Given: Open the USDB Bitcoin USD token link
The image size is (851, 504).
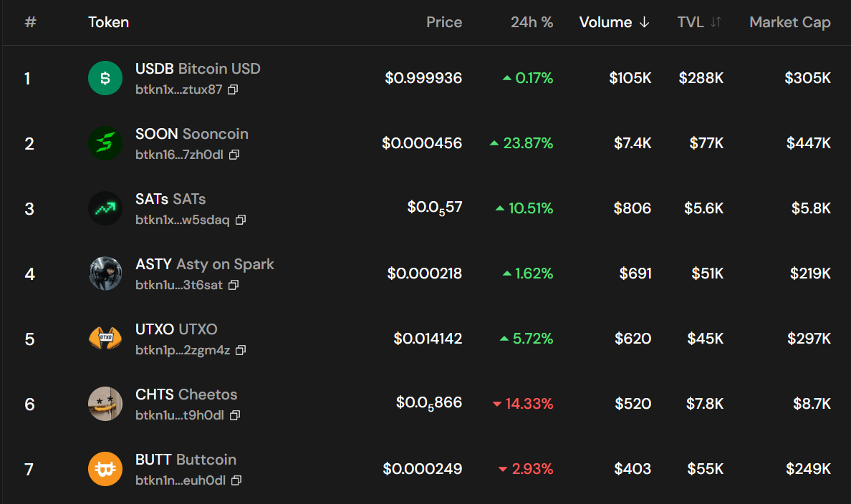Looking at the screenshot, I should click(198, 69).
